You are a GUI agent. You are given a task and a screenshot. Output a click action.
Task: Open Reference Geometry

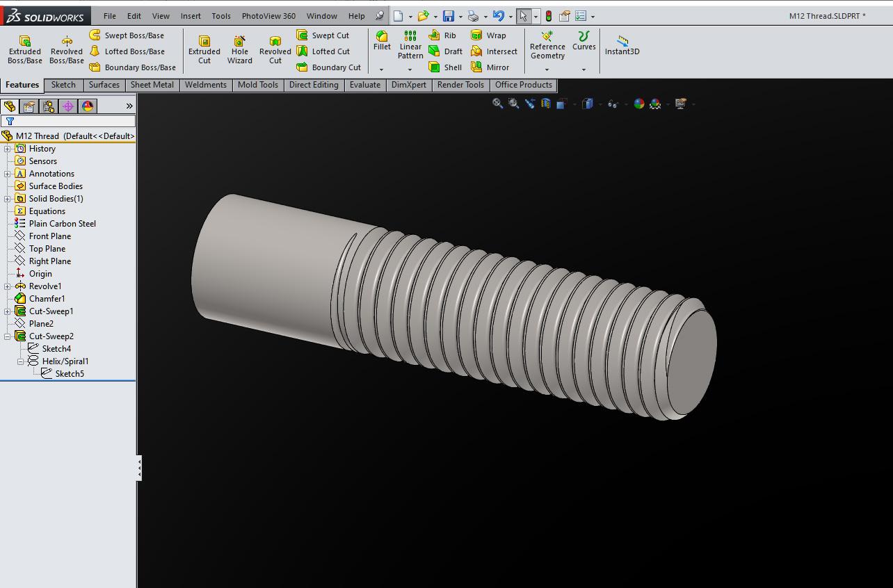[547, 47]
